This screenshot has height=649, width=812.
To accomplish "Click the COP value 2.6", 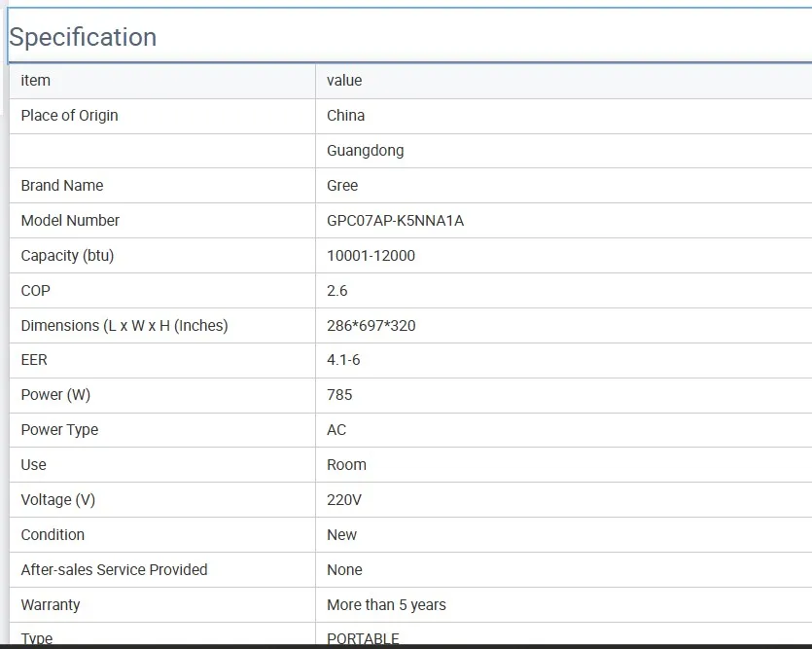I will tap(336, 291).
